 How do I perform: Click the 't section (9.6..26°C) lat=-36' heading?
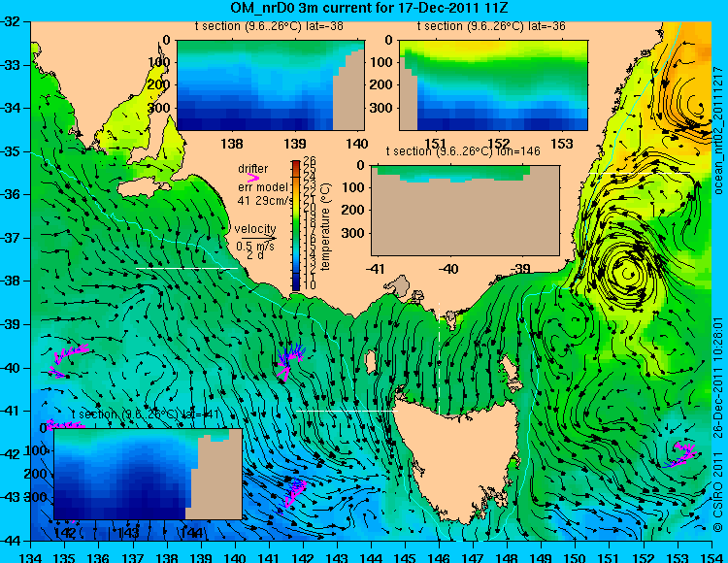(491, 26)
